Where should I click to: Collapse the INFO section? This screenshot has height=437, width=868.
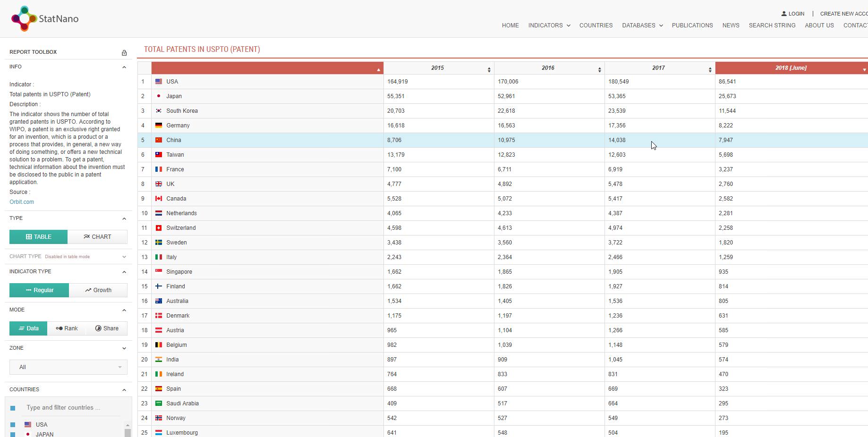(x=124, y=67)
